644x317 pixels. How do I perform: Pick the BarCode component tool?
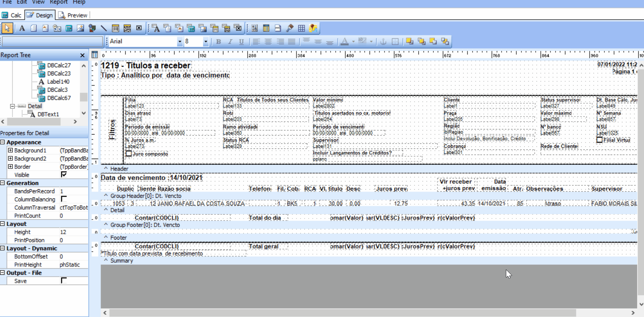coord(115,28)
